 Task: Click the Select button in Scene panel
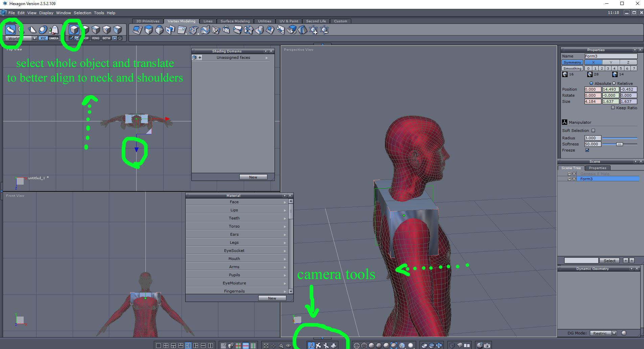point(610,260)
